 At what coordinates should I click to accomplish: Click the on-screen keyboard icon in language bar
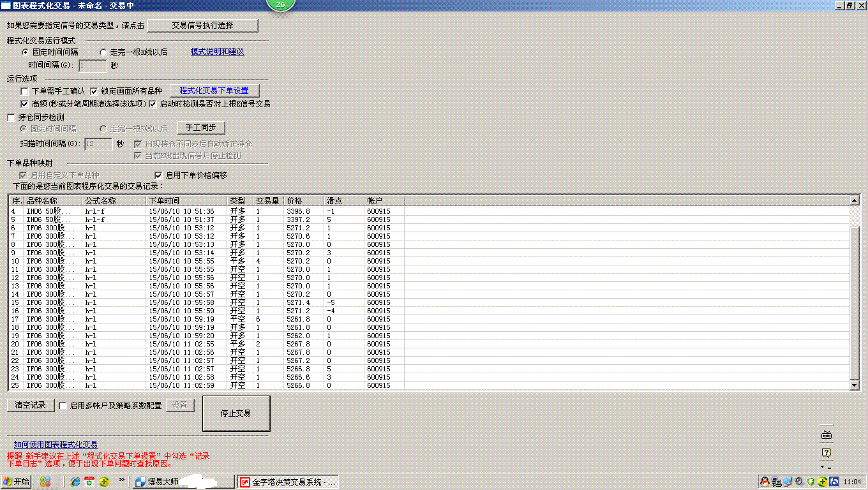pyautogui.click(x=826, y=435)
